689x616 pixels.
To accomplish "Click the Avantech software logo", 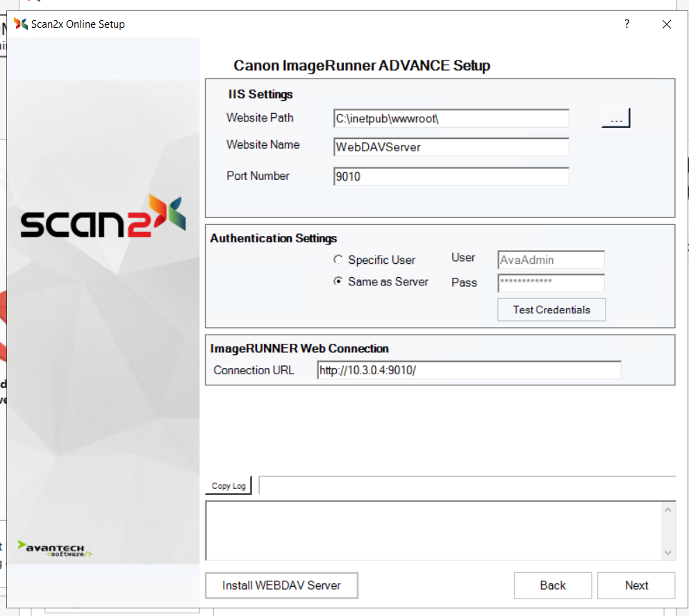I will click(55, 549).
